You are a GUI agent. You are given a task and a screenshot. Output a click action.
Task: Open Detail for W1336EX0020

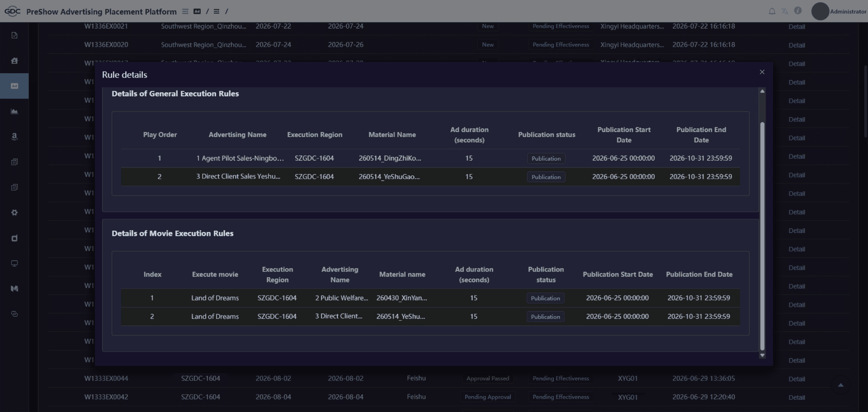(x=796, y=45)
